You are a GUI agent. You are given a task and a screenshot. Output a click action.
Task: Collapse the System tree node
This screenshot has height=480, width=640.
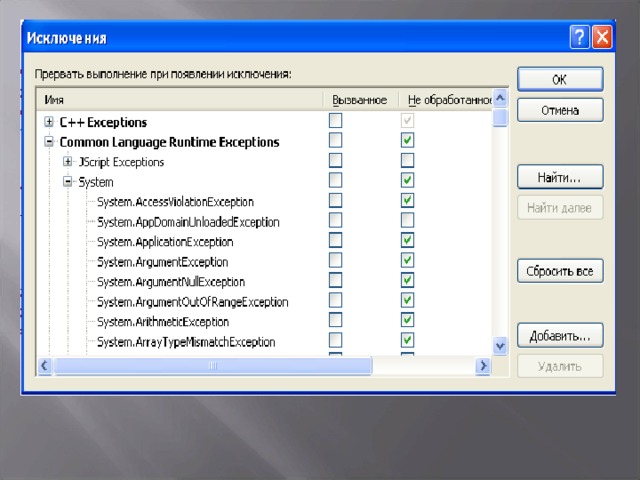[68, 182]
